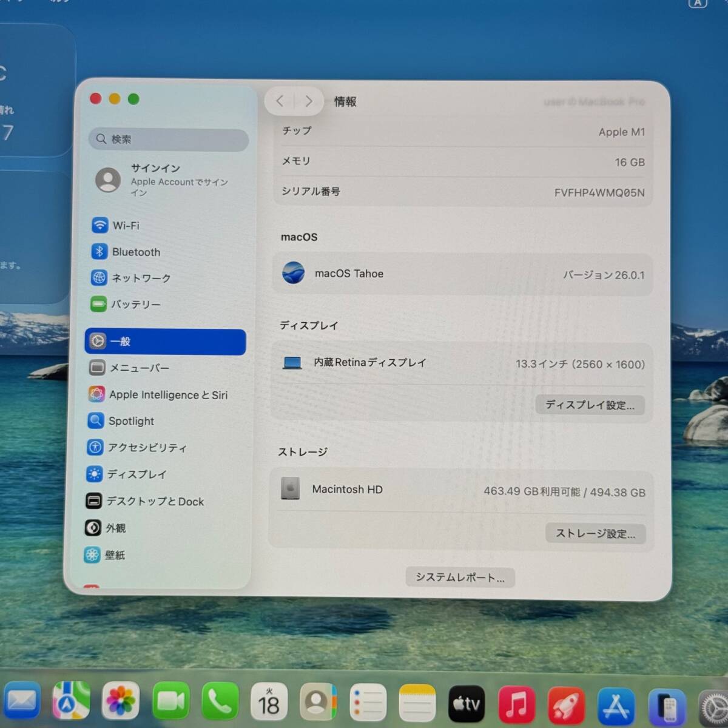Open 壁紙 (Wallpaper) settings
728x728 pixels.
(115, 554)
